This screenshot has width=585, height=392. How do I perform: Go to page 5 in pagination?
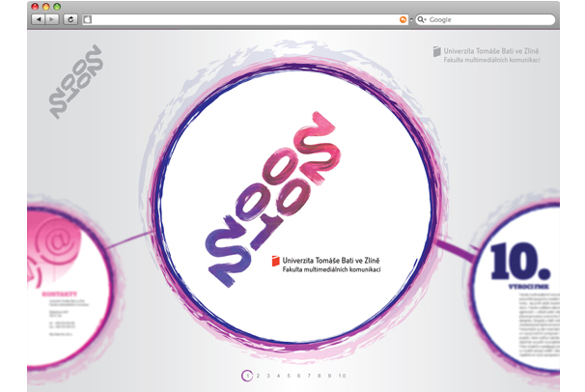click(x=289, y=376)
